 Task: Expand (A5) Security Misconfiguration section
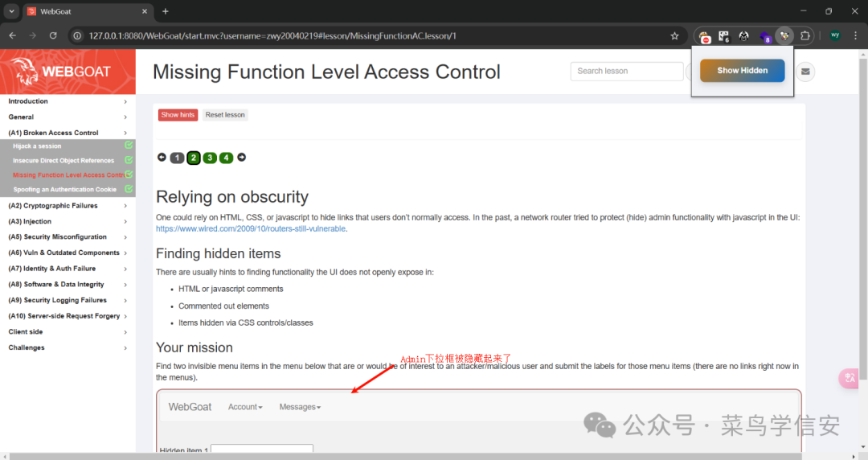[68, 237]
